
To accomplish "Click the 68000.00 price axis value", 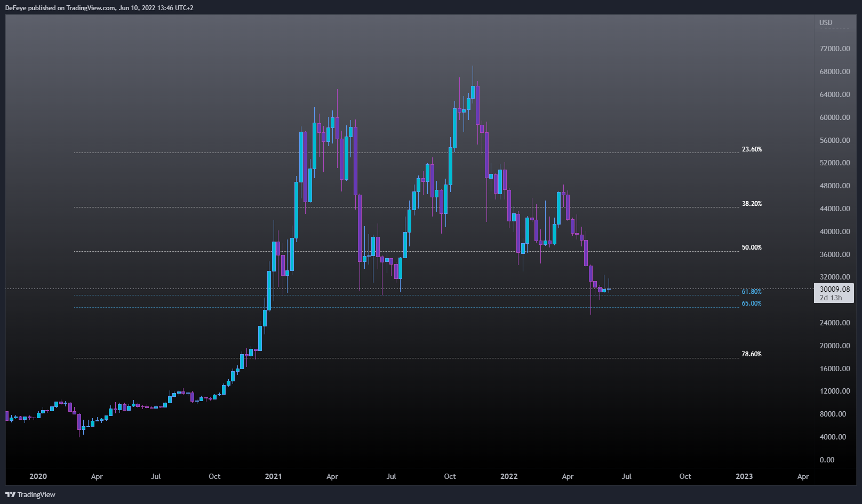I will point(835,71).
